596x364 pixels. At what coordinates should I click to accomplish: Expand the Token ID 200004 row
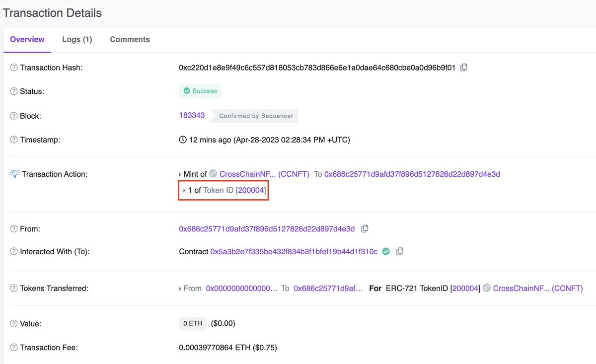click(184, 190)
